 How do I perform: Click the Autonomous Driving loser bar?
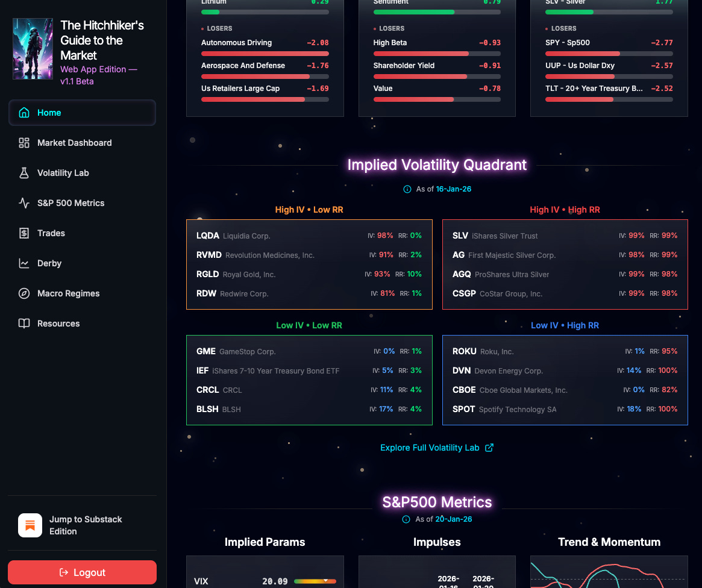click(x=265, y=54)
